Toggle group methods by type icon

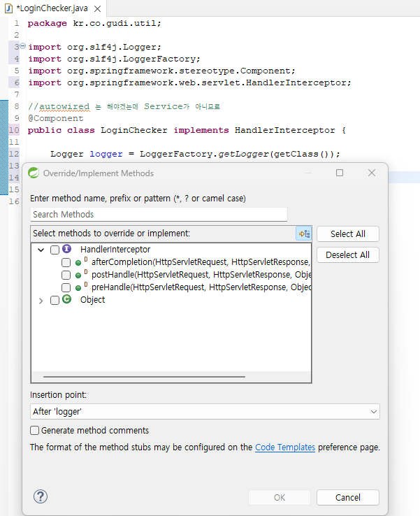click(x=304, y=234)
